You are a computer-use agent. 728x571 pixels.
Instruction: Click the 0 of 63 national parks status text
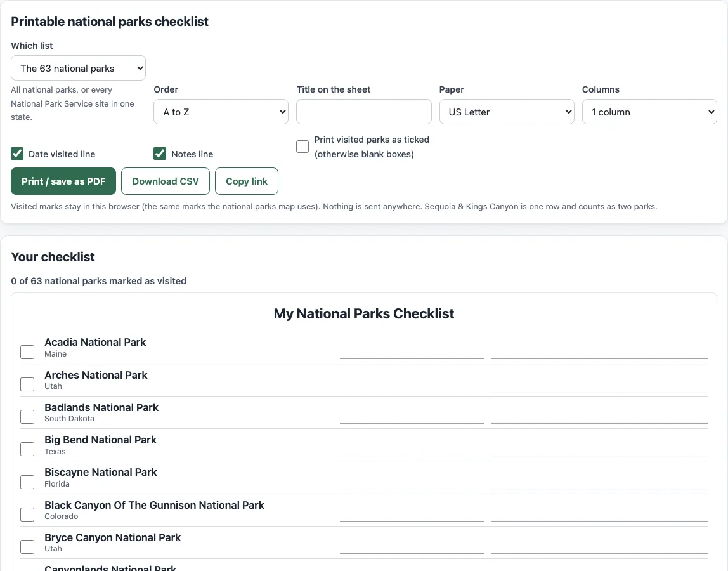tap(98, 281)
